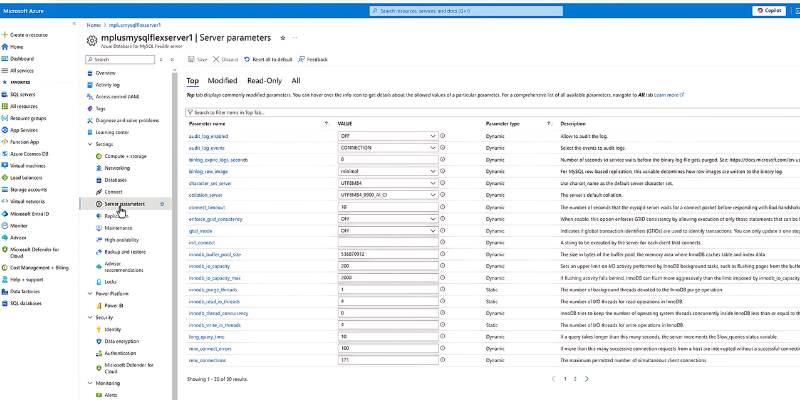Viewport: 800px width, 400px height.
Task: Open audit_log_enabled value dropdown
Action: click(x=388, y=136)
